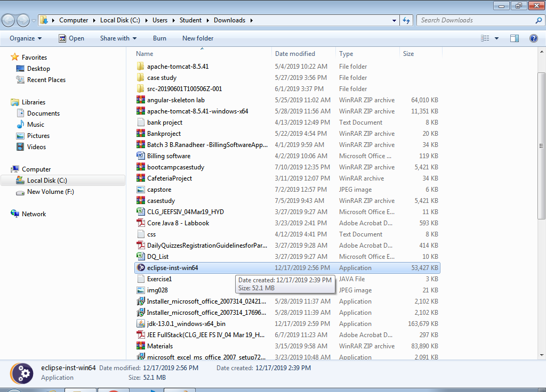Click the Materials ZIP archive icon
The height and width of the screenshot is (392, 546).
pyautogui.click(x=140, y=346)
